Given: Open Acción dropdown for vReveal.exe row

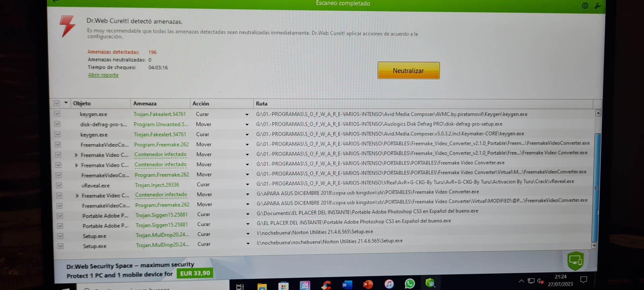Looking at the screenshot, I should point(248,184).
